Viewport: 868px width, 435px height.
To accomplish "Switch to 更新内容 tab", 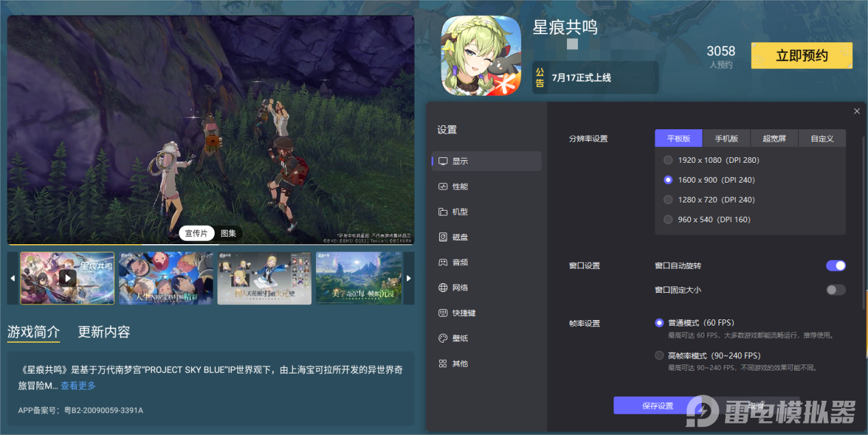I will (x=104, y=332).
